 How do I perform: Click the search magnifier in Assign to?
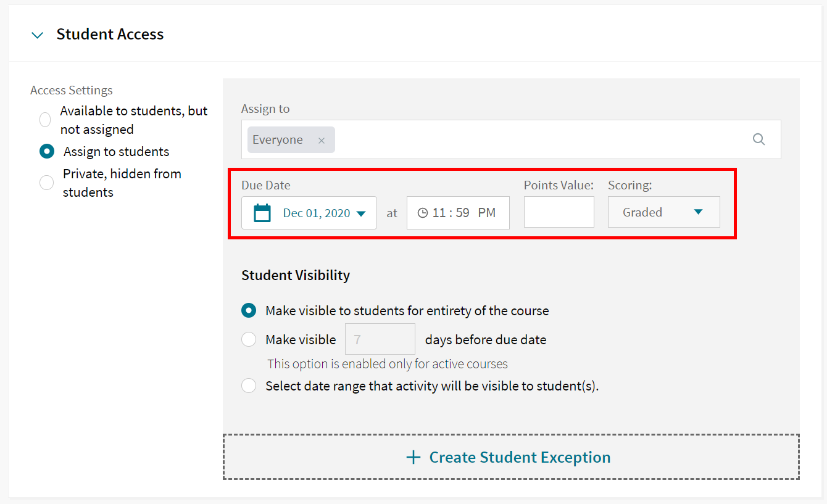pyautogui.click(x=758, y=139)
